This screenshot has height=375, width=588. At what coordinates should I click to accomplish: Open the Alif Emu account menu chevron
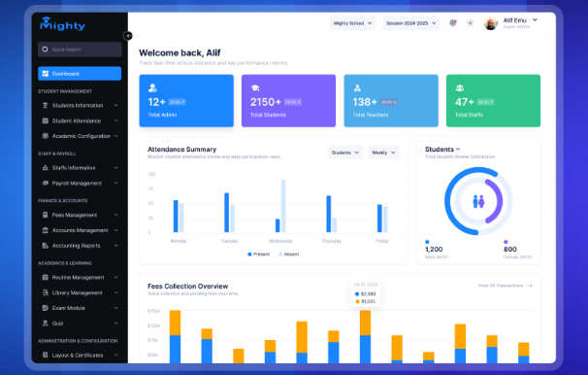(x=535, y=19)
